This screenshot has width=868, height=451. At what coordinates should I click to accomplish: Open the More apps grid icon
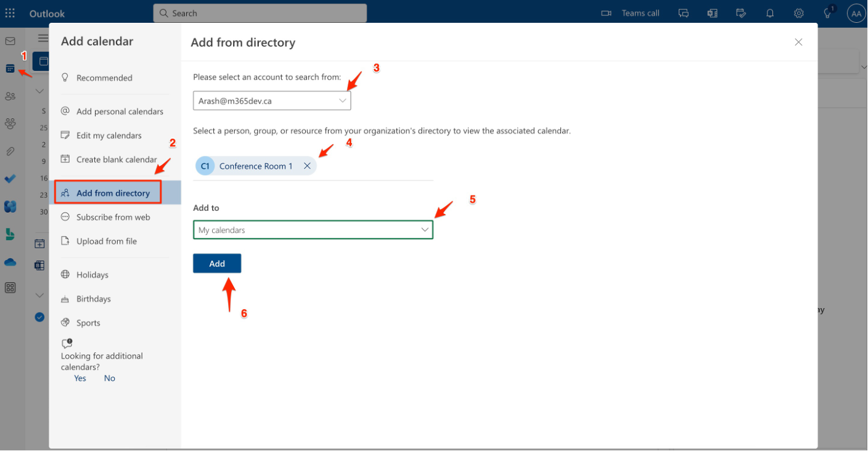pos(10,287)
